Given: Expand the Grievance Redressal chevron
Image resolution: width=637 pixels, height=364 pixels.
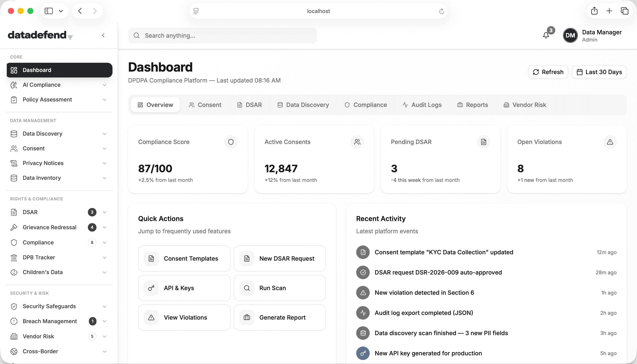Looking at the screenshot, I should pos(104,228).
